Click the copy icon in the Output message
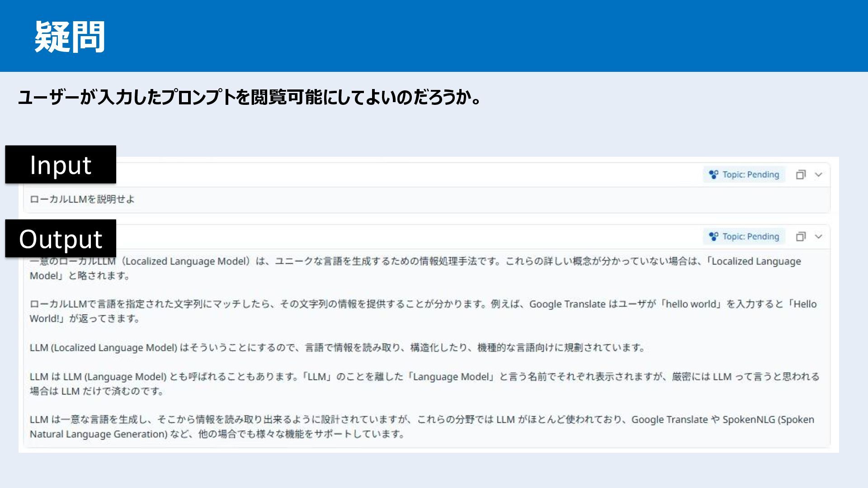868x488 pixels. click(x=801, y=236)
